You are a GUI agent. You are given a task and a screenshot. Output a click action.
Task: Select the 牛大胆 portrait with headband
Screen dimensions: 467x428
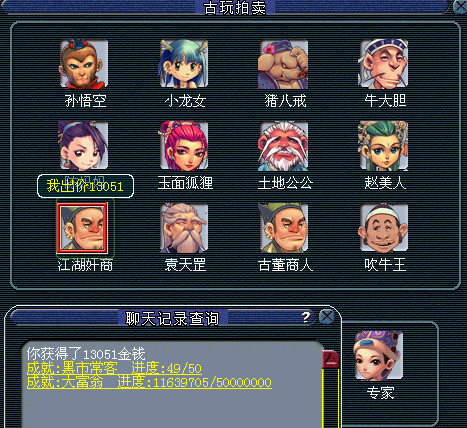[x=384, y=64]
